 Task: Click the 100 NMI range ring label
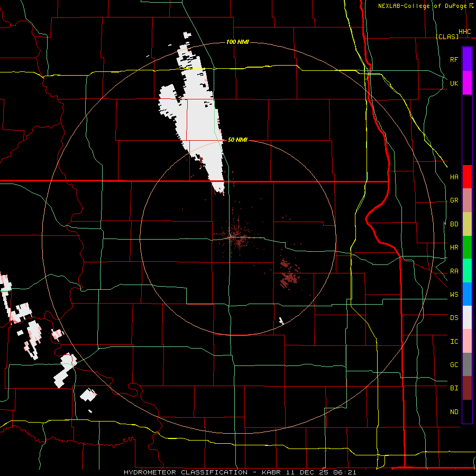[x=237, y=42]
